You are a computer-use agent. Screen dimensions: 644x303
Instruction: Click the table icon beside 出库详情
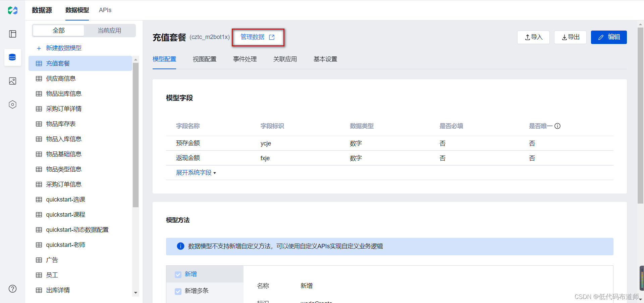[x=39, y=290]
